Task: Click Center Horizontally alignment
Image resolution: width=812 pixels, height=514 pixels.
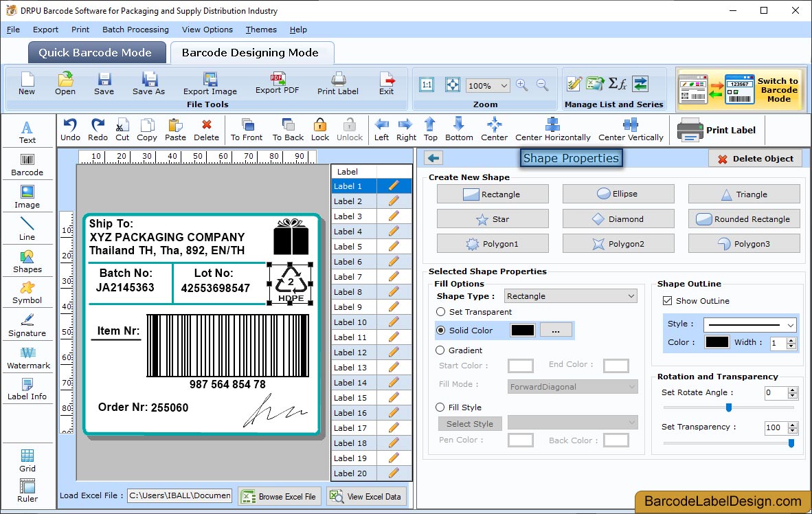Action: pyautogui.click(x=552, y=130)
